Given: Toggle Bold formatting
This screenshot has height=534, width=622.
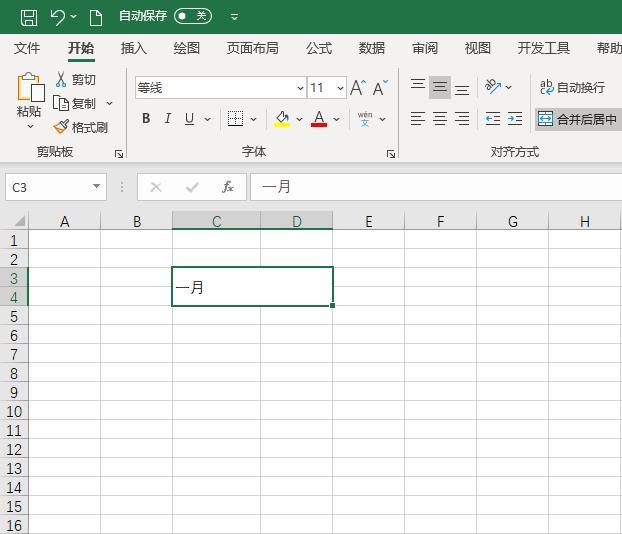Looking at the screenshot, I should pos(146,119).
